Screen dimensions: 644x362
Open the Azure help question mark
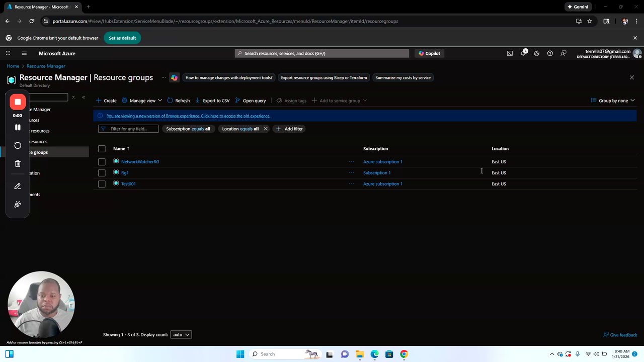(x=550, y=53)
